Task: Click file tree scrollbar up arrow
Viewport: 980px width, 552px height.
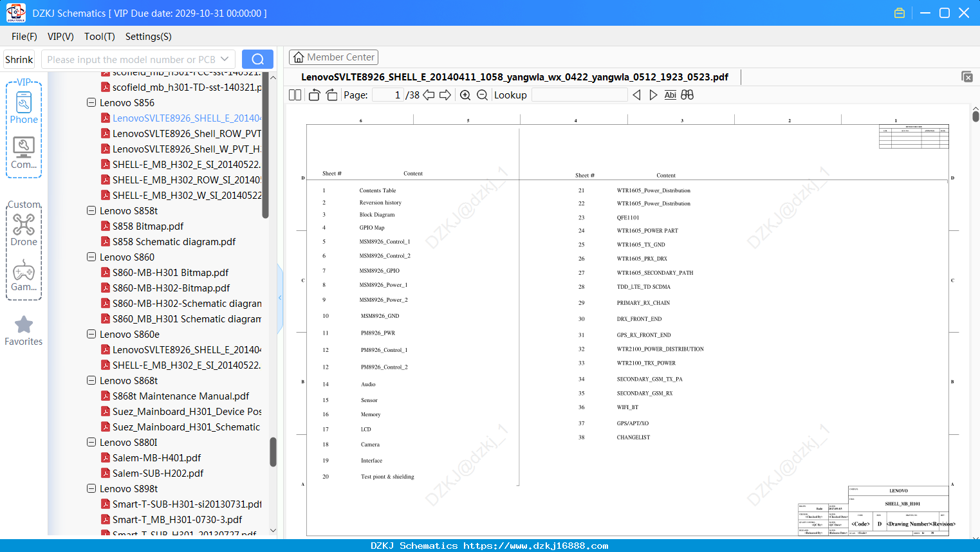Action: pos(273,77)
